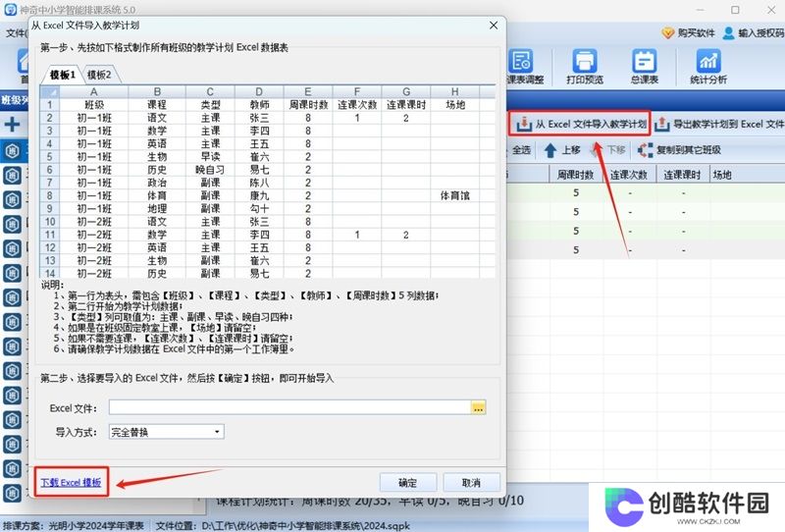Click column header A in the template sheet
Viewport: 785px width, 532px height.
click(x=93, y=91)
